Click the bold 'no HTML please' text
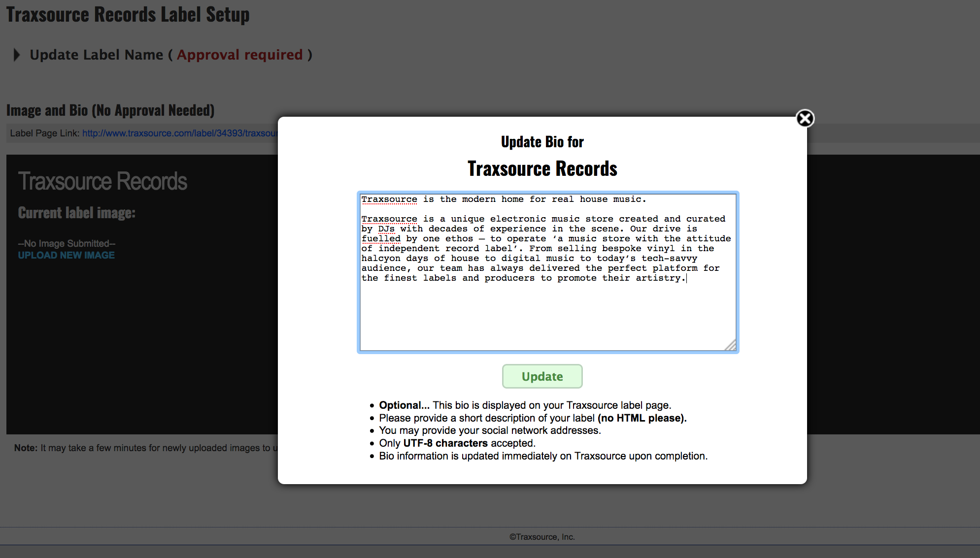 pos(642,418)
